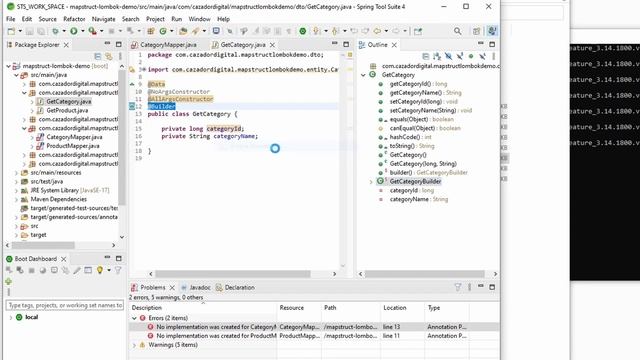This screenshot has height=360, width=640.
Task: Close the Boot Dashboard view
Action: 64,259
